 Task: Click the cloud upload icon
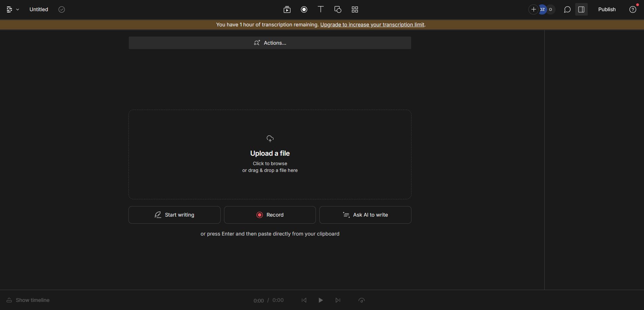click(x=270, y=138)
